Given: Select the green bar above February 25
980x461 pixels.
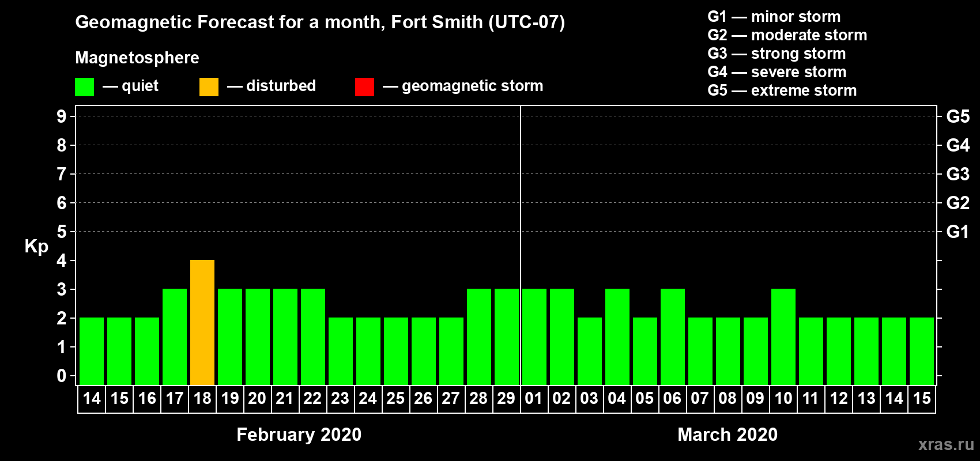Looking at the screenshot, I should 396,351.
